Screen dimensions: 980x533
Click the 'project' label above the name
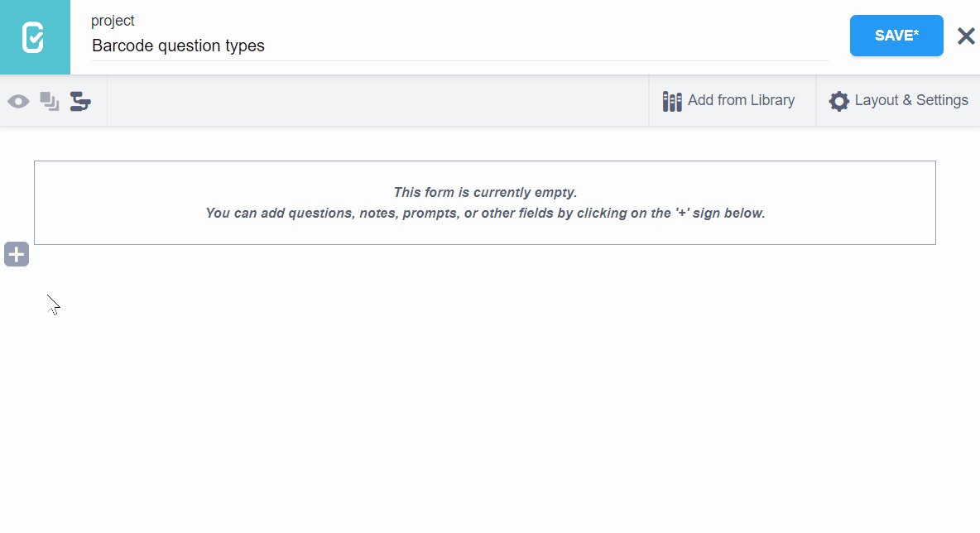(x=113, y=21)
